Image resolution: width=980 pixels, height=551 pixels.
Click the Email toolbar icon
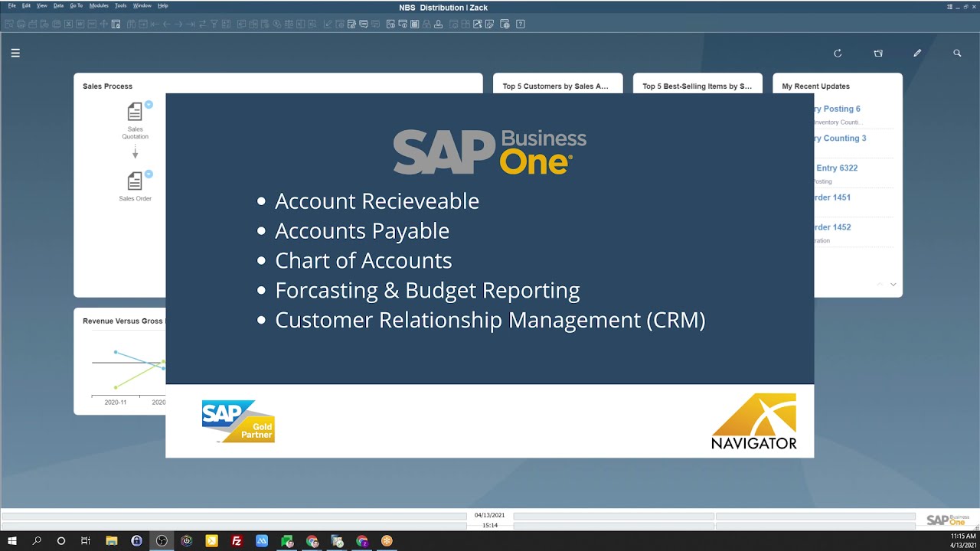coord(33,24)
